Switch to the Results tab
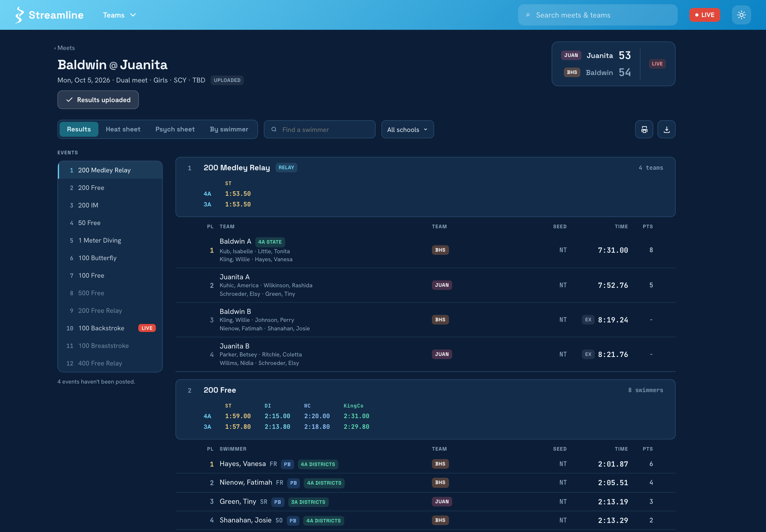The height and width of the screenshot is (532, 766). (79, 129)
